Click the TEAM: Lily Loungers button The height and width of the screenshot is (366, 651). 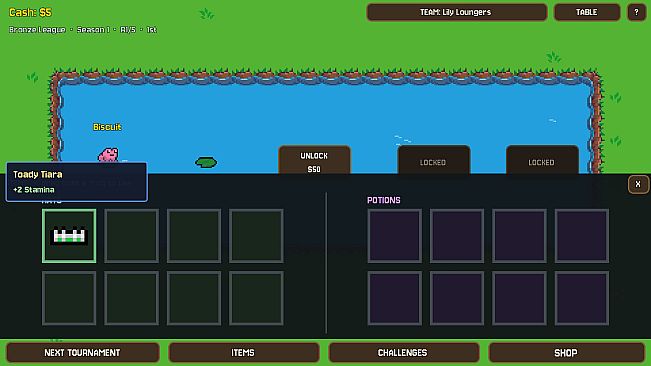[456, 12]
